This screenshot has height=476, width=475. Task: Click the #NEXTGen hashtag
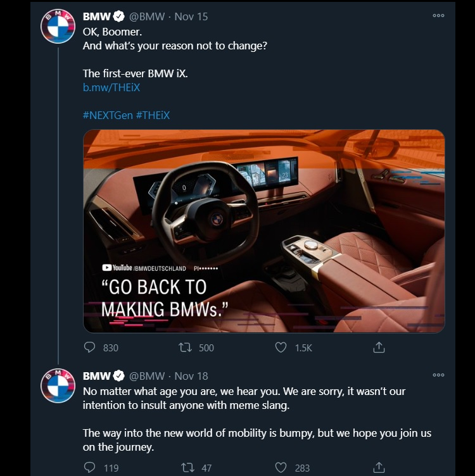(107, 115)
